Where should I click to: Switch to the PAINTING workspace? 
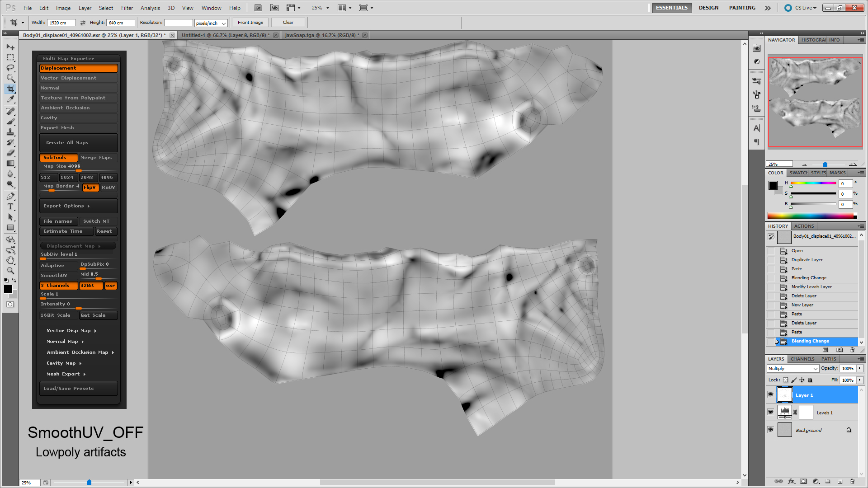point(742,8)
